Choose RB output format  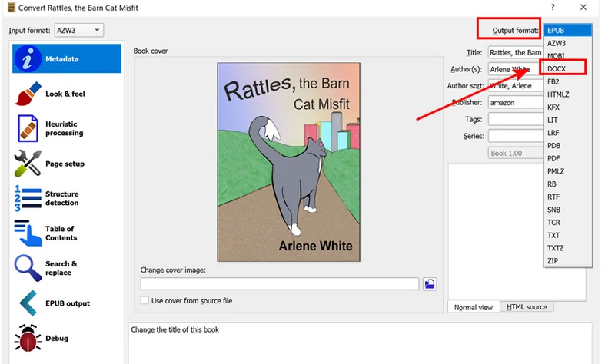(567, 184)
